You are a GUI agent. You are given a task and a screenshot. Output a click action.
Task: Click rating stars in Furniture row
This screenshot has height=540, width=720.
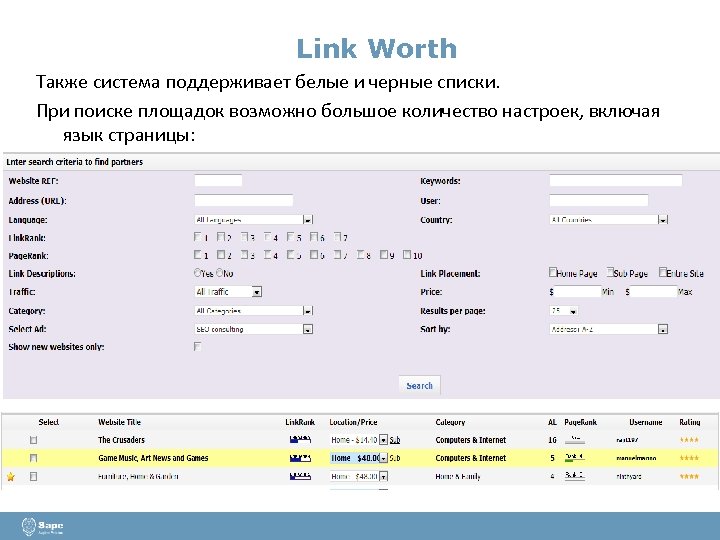[x=689, y=477]
